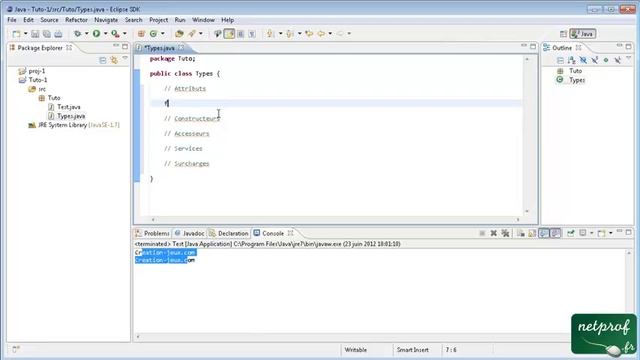Toggle Sort alphabetically in Outline view

pyautogui.click(x=572, y=60)
